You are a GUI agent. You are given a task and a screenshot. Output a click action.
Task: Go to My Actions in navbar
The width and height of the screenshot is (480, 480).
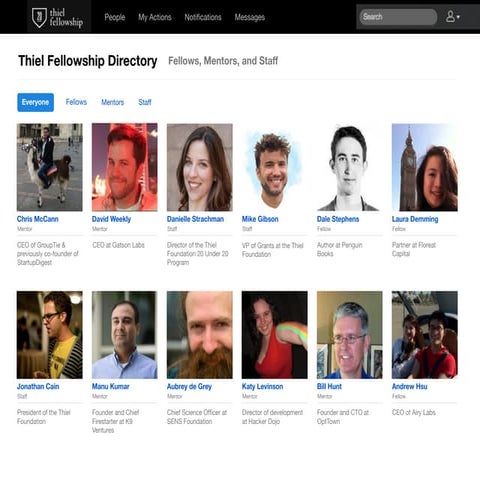tap(155, 17)
